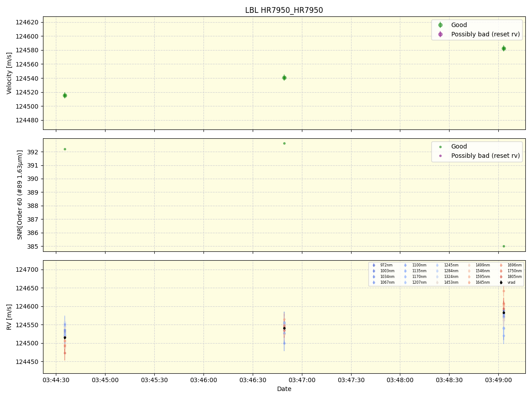Select 'Good' legend entry in SNR panel
This screenshot has width=532, height=399.
tap(459, 146)
